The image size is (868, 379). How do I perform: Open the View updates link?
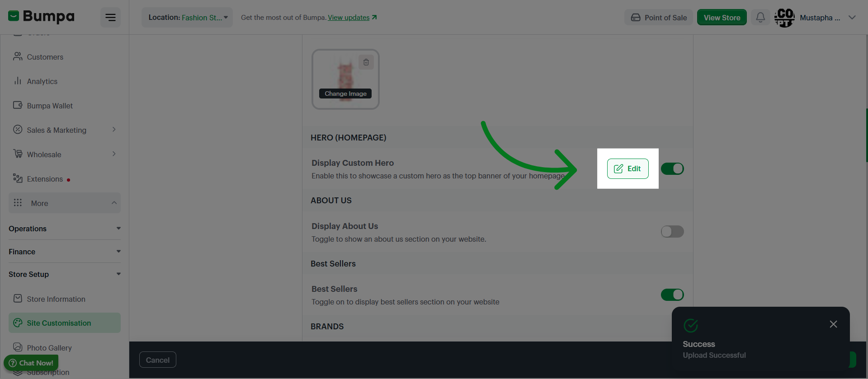[x=352, y=18]
